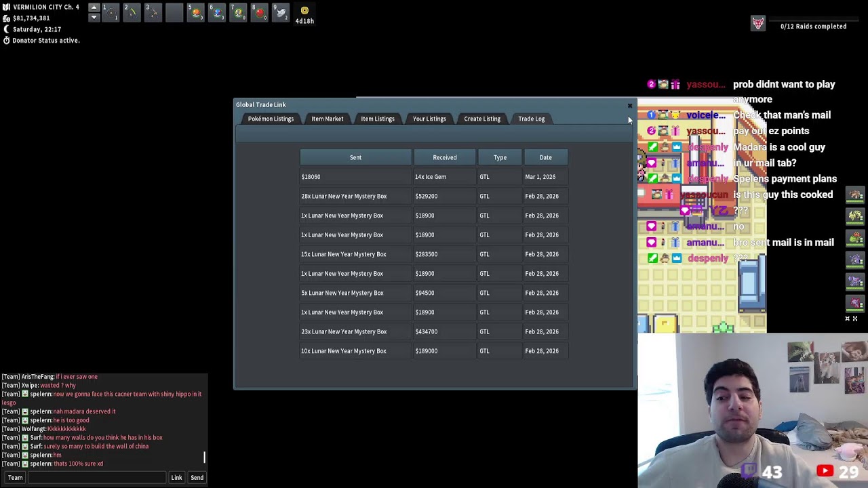Screen dimensions: 868x488
Task: Use the ocarina in hotbar slot 9
Action: 281,12
